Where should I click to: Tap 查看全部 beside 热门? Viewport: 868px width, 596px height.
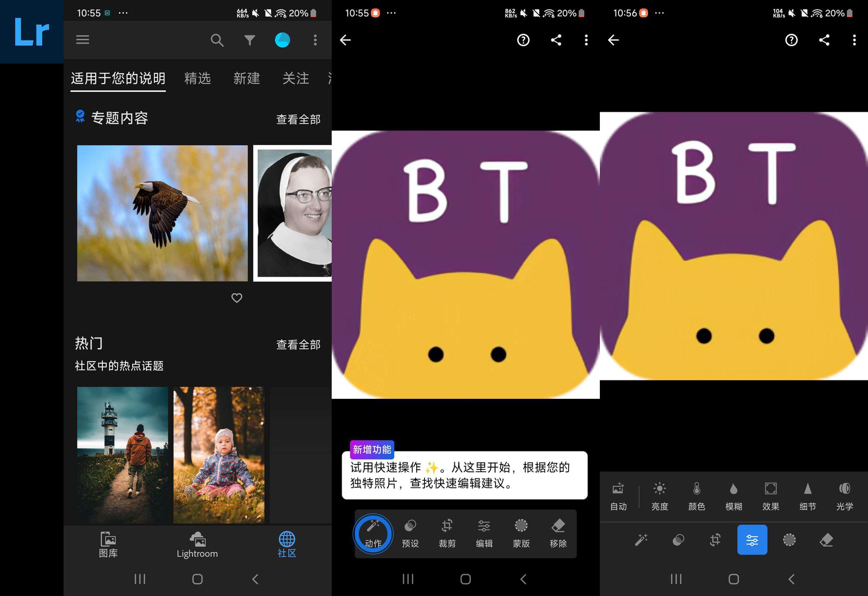pos(298,345)
